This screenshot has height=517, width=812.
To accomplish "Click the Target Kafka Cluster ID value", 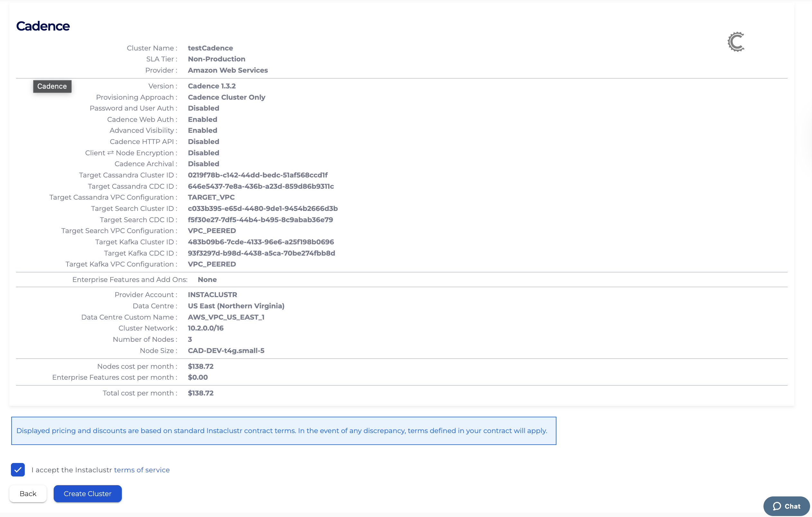I will pyautogui.click(x=261, y=242).
